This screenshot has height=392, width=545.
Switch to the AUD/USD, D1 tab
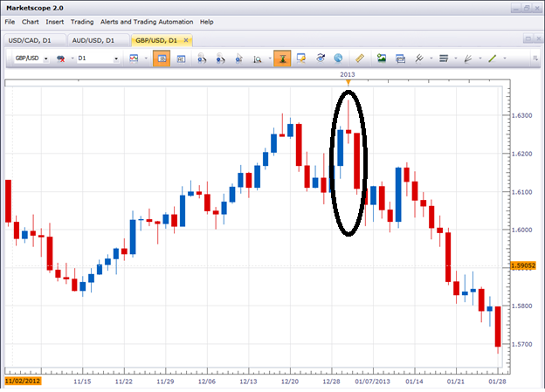pyautogui.click(x=97, y=39)
